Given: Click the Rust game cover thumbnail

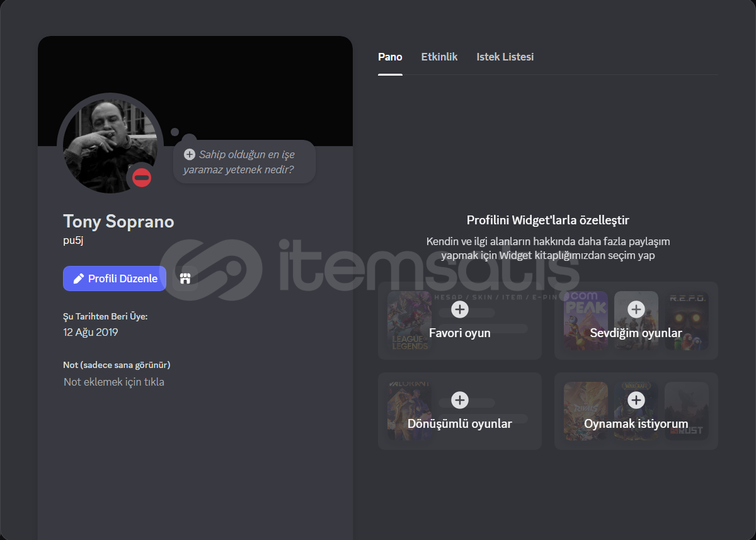Looking at the screenshot, I should click(x=687, y=411).
